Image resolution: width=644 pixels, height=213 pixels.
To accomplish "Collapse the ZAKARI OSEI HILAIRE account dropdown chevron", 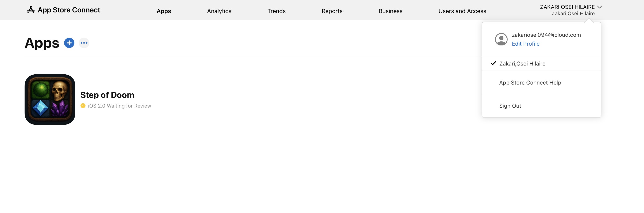I will pos(600,7).
